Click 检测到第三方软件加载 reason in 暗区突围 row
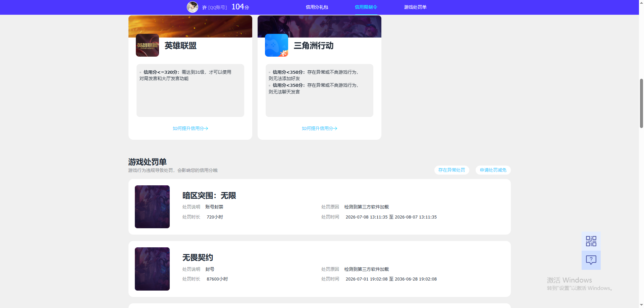This screenshot has width=644, height=308. point(367,207)
